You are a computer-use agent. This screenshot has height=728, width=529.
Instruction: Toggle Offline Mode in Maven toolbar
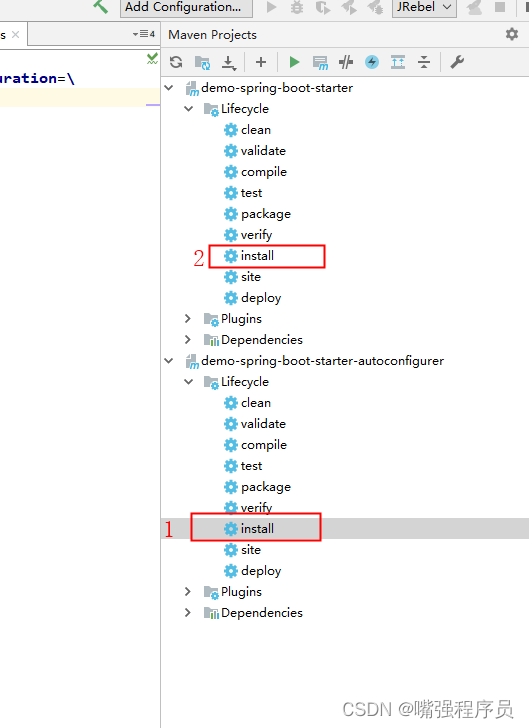(x=346, y=62)
